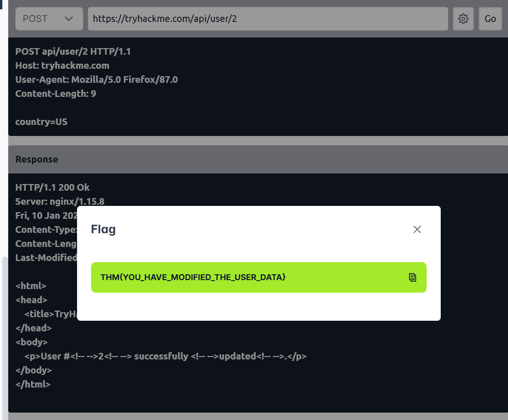508x420 pixels.
Task: Open the POST method dropdown
Action: click(49, 19)
